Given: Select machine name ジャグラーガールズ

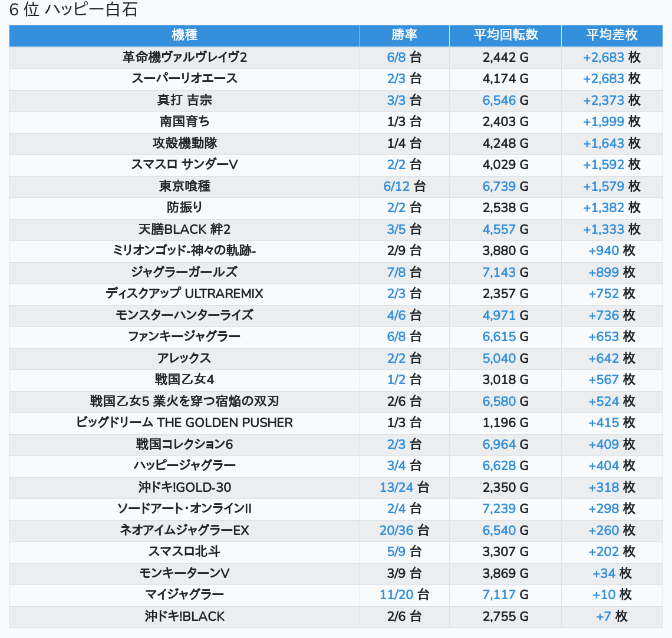Looking at the screenshot, I should (185, 272).
